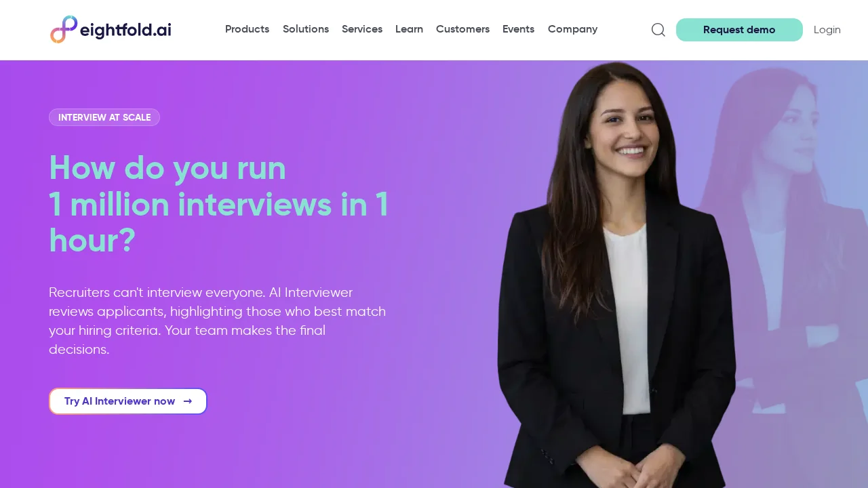Image resolution: width=868 pixels, height=488 pixels.
Task: Click the eightfold.ai wordmark text
Action: click(125, 30)
